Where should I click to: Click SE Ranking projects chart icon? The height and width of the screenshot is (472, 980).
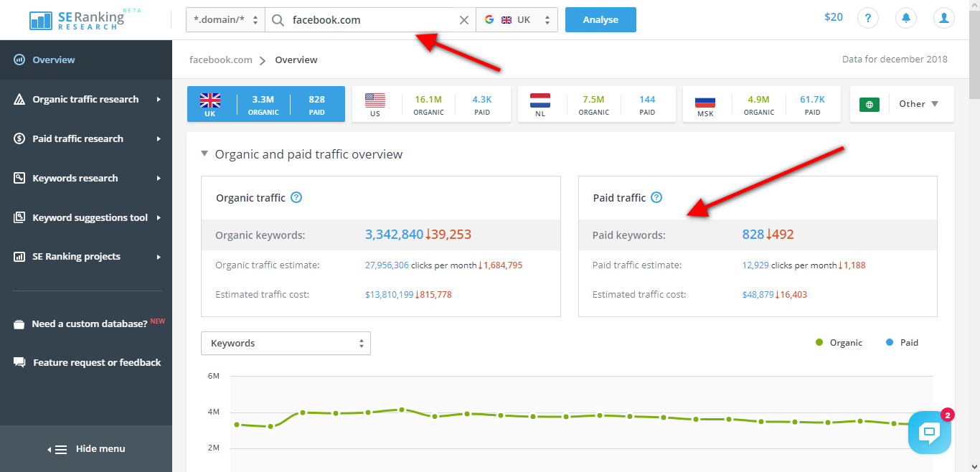[19, 256]
